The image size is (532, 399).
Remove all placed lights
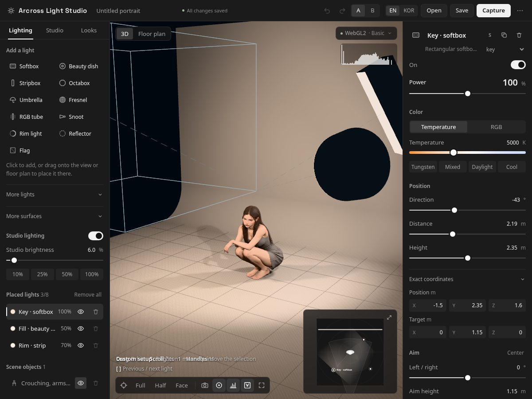(x=88, y=295)
